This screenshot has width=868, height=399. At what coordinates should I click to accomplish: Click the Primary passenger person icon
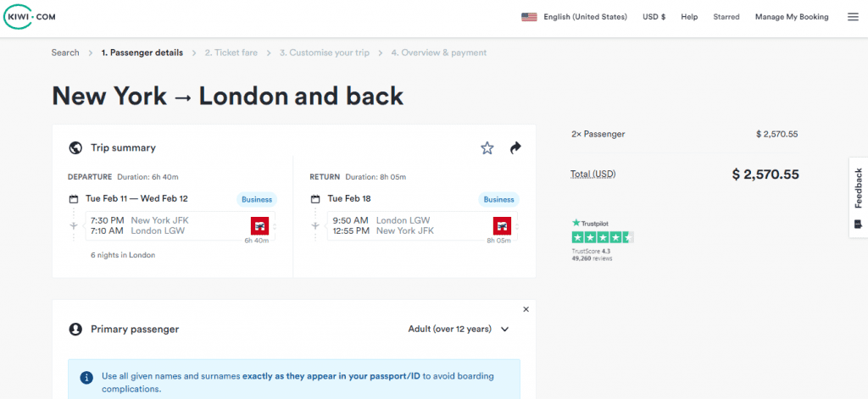coord(75,330)
